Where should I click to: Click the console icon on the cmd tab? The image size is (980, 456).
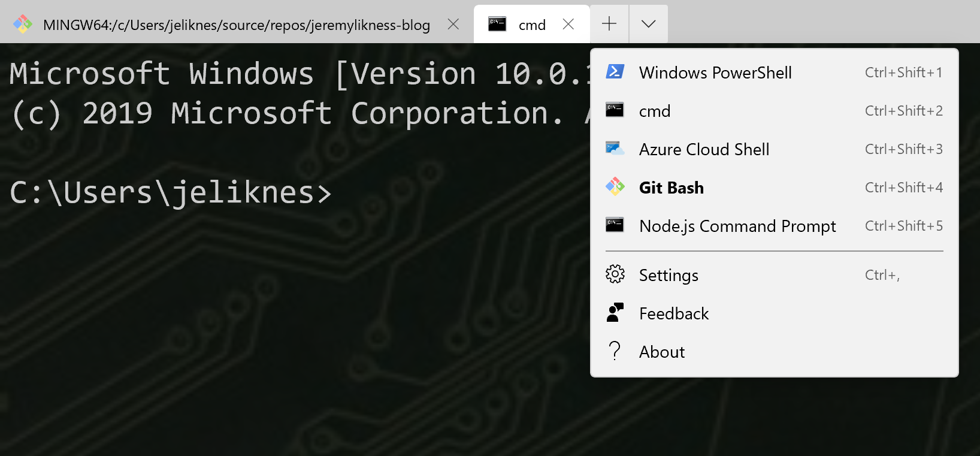(497, 24)
